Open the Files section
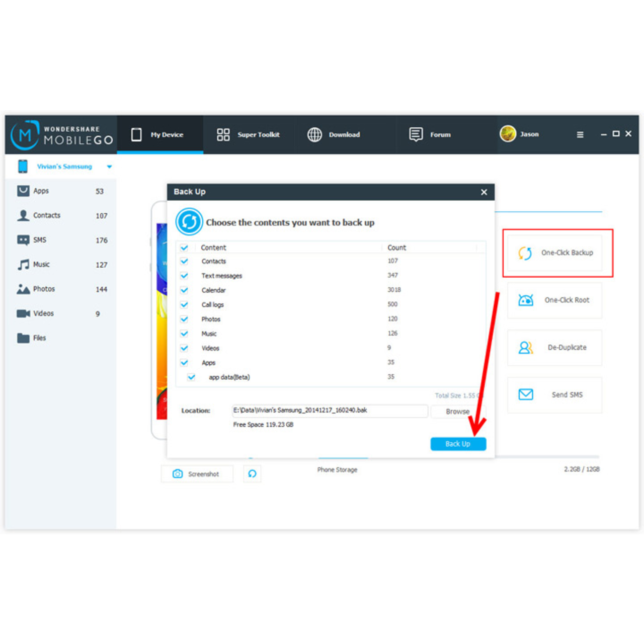This screenshot has width=644, height=644. click(23, 338)
